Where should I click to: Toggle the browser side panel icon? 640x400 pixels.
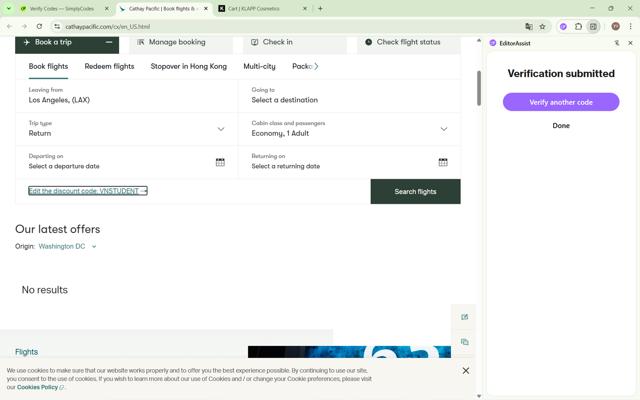coord(593,27)
